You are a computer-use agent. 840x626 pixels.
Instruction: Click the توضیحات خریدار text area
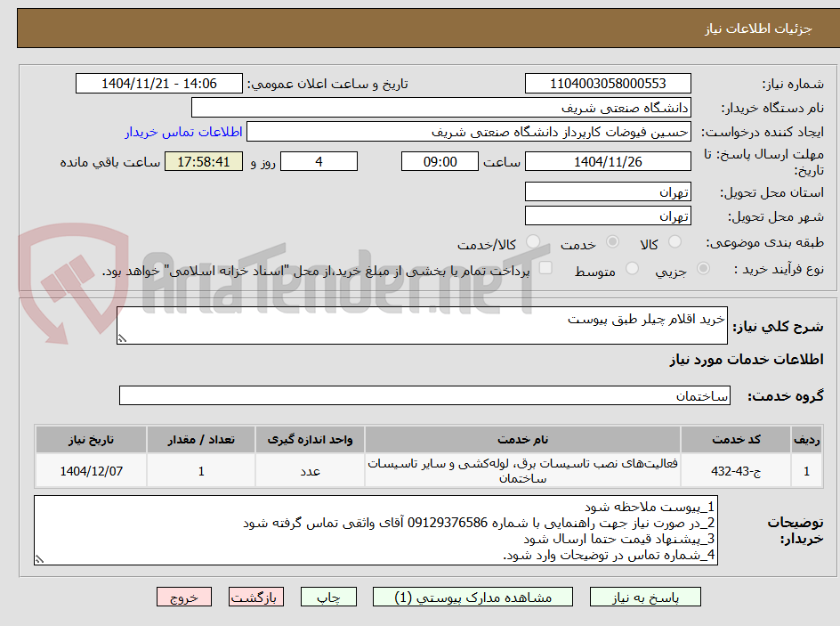click(376, 530)
